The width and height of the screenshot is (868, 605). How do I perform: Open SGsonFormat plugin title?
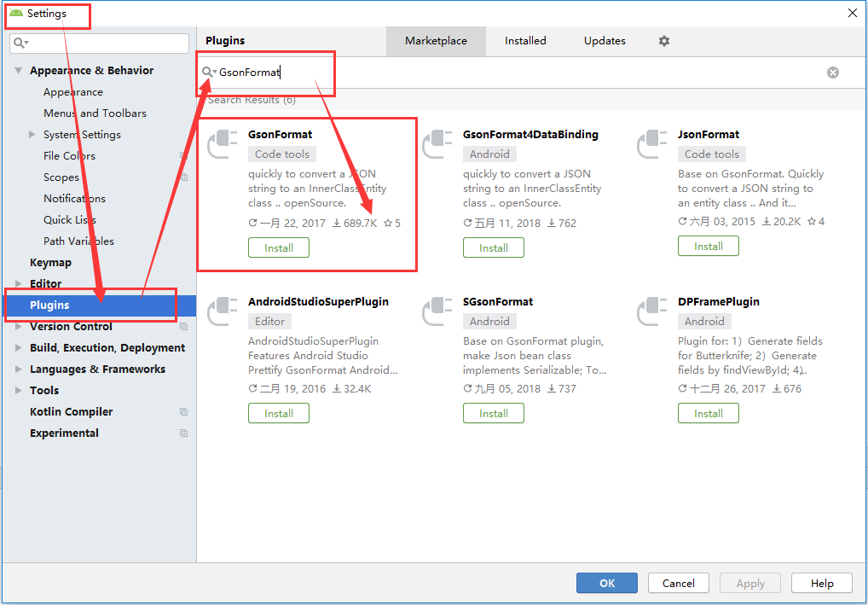[x=498, y=302]
